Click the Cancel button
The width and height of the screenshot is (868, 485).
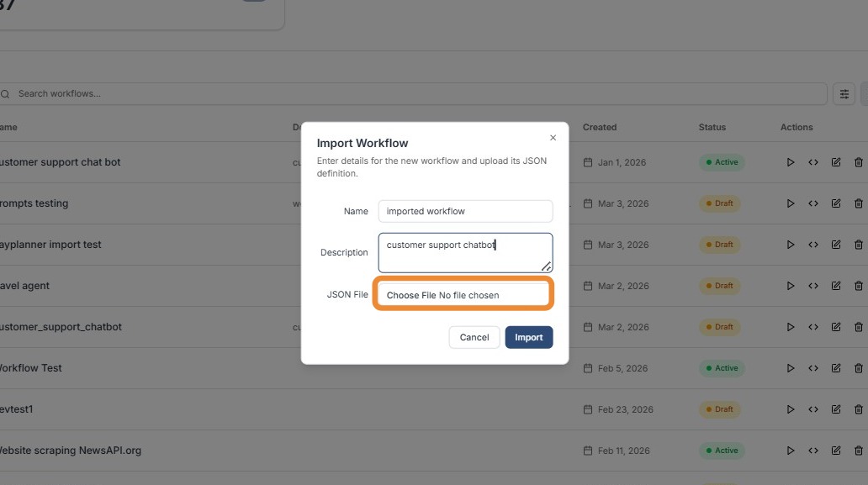coord(474,337)
